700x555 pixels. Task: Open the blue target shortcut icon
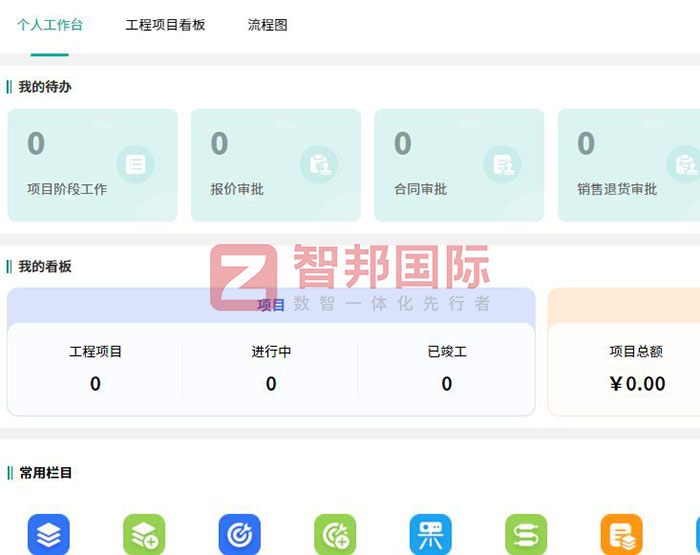pyautogui.click(x=239, y=535)
